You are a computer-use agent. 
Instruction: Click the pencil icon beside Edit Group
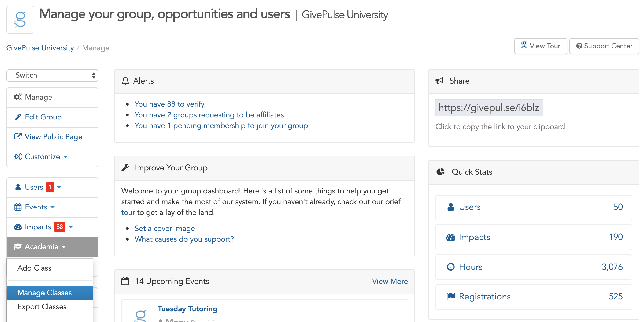[18, 117]
